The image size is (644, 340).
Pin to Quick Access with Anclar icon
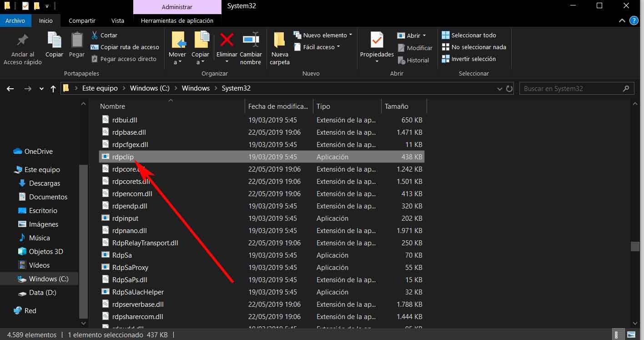tap(22, 49)
